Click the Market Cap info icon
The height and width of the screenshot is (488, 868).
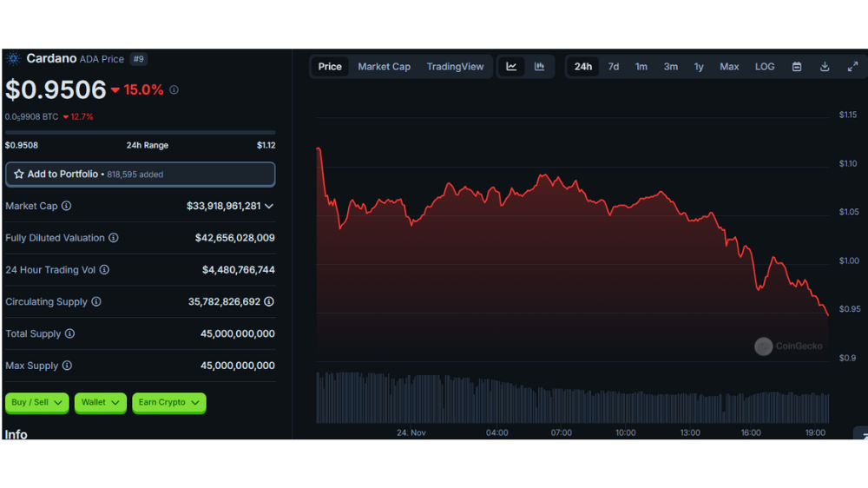[67, 206]
